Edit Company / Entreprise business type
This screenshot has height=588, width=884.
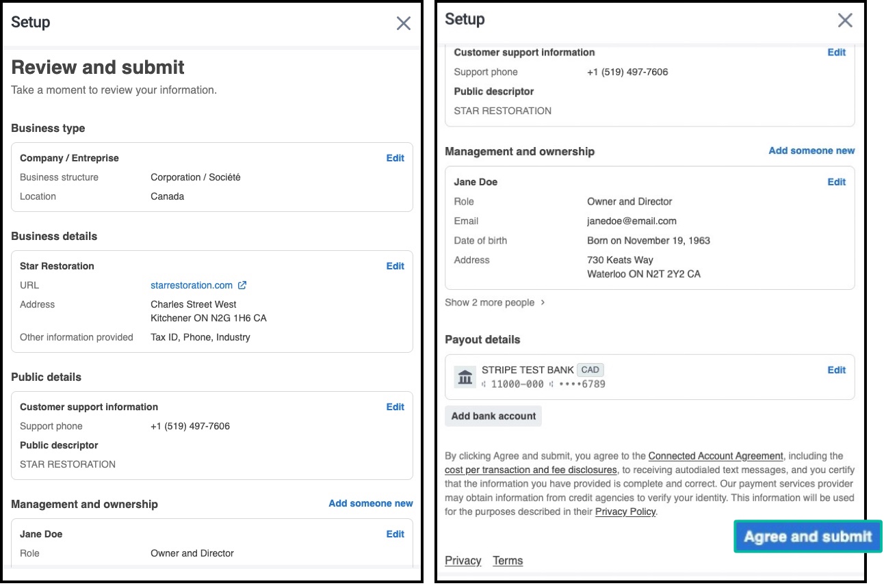[395, 158]
